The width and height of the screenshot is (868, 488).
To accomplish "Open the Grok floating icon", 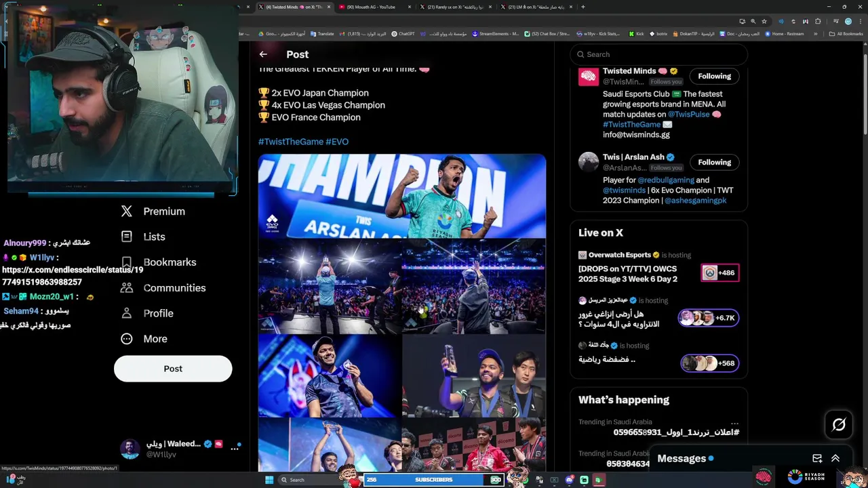I will [839, 425].
